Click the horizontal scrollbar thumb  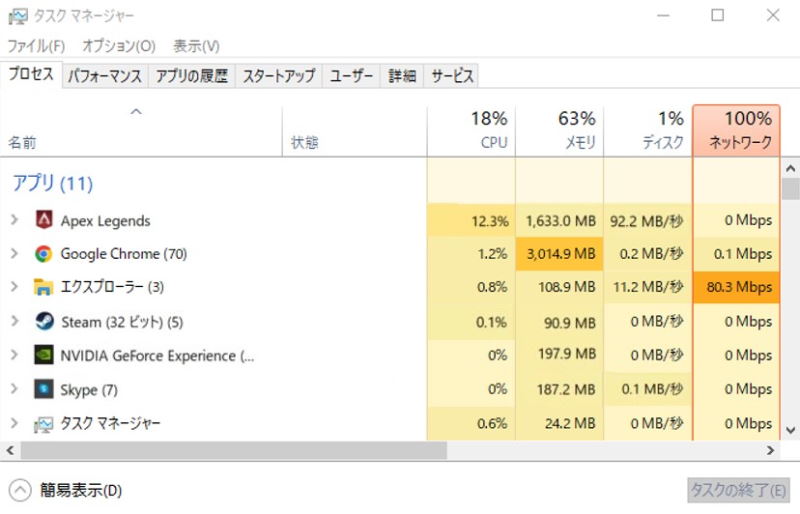coord(234,450)
